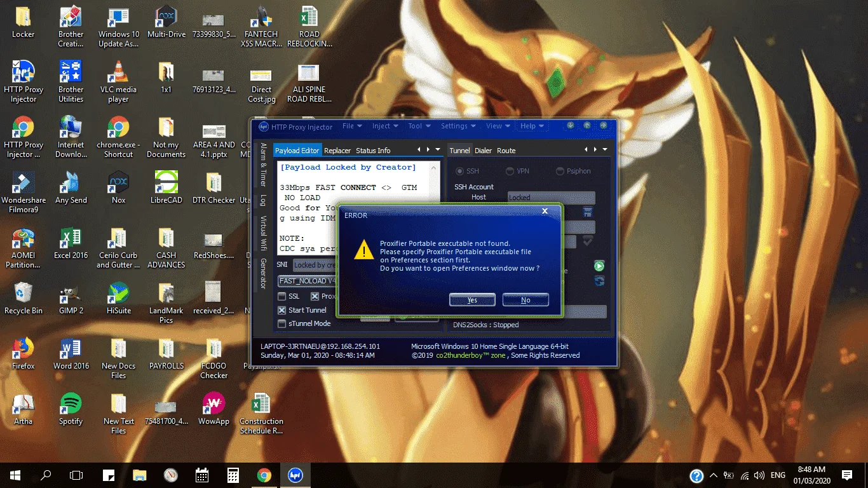Open Tool menu dropdown
The height and width of the screenshot is (488, 868).
[419, 126]
